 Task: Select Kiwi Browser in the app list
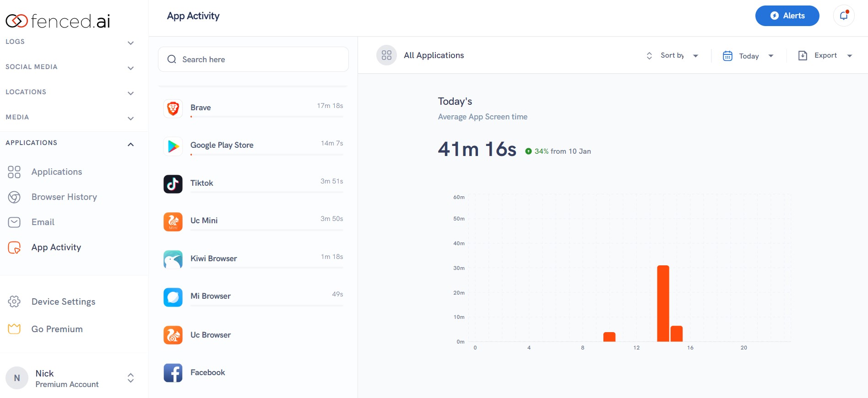coord(253,259)
